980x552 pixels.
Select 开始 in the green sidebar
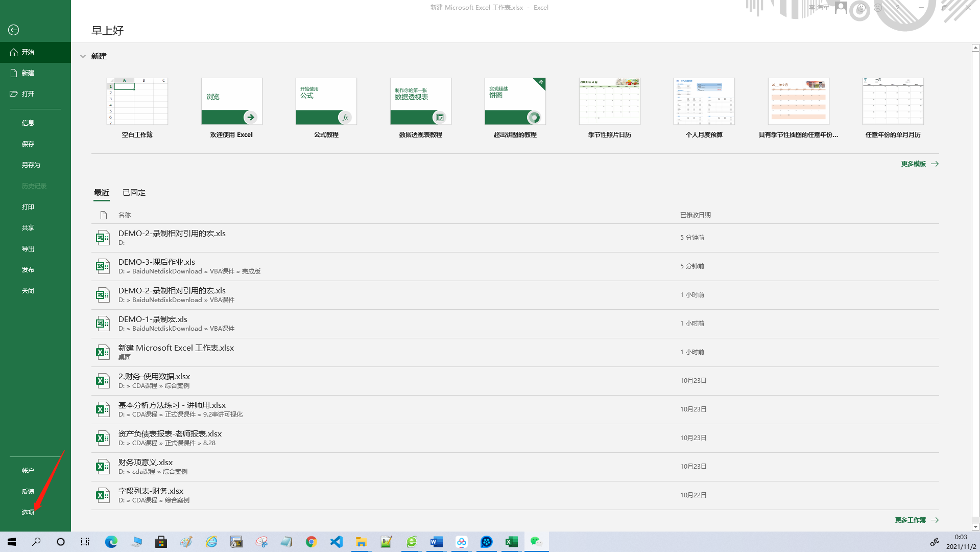point(35,52)
